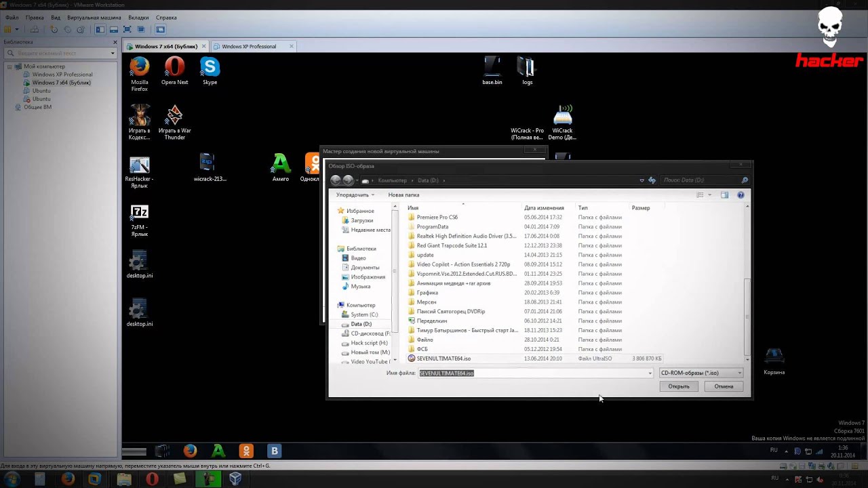
Task: Click Opera icon in host taskbar
Action: click(x=152, y=479)
